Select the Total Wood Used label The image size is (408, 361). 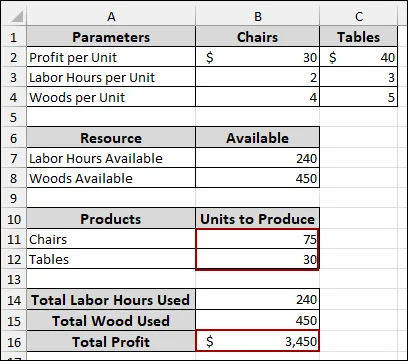tap(111, 320)
